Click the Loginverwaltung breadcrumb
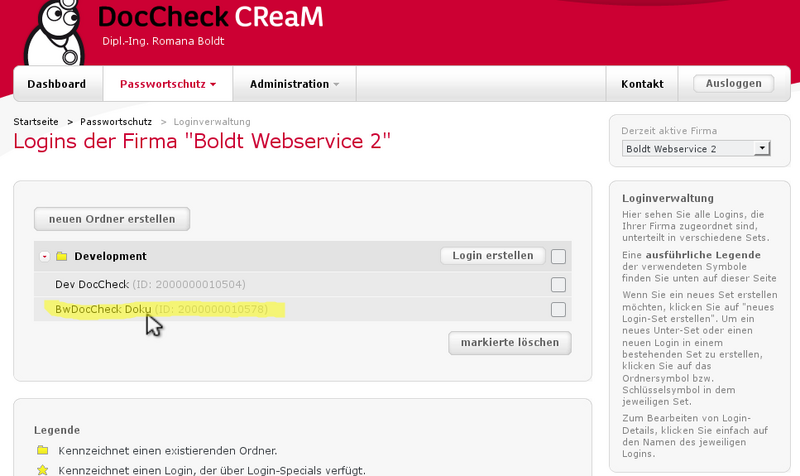This screenshot has width=800, height=476. point(212,122)
